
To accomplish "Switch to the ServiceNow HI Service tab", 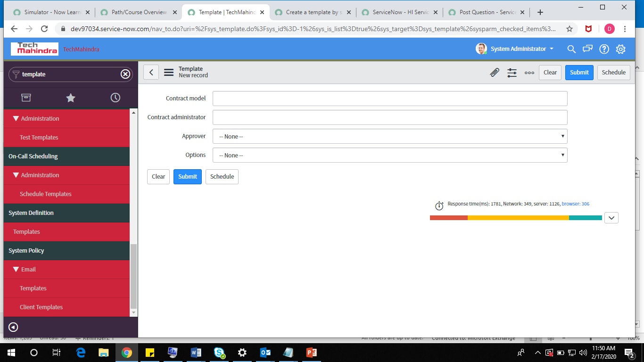I will click(400, 13).
